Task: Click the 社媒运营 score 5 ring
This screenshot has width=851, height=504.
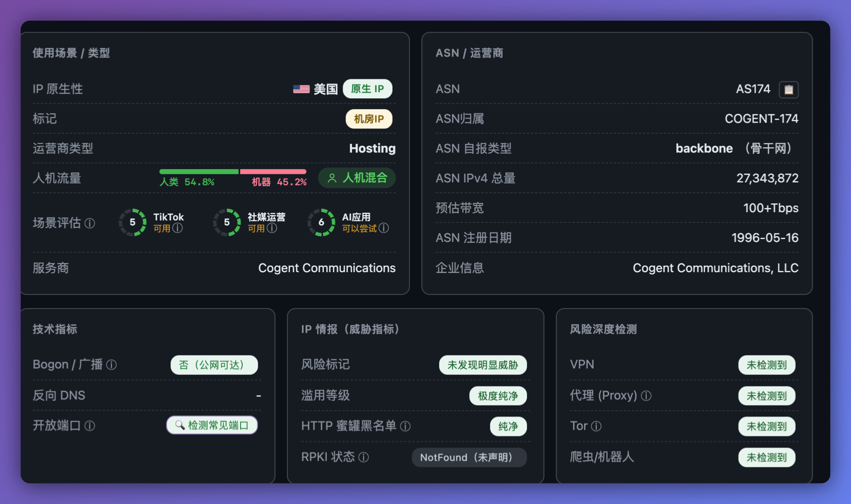Action: 227,222
